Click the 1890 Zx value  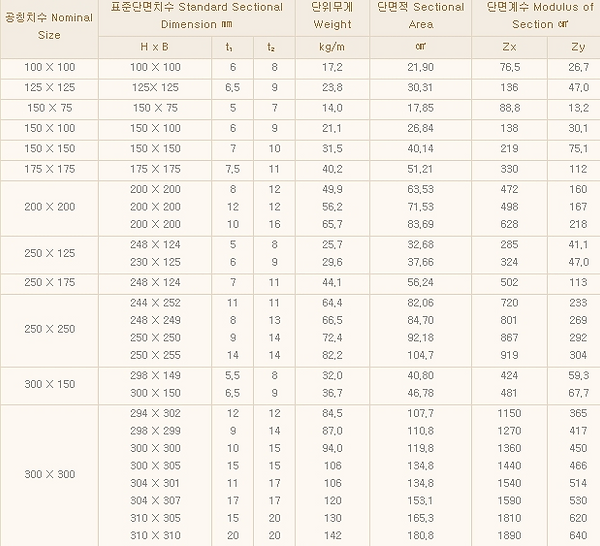(x=511, y=535)
